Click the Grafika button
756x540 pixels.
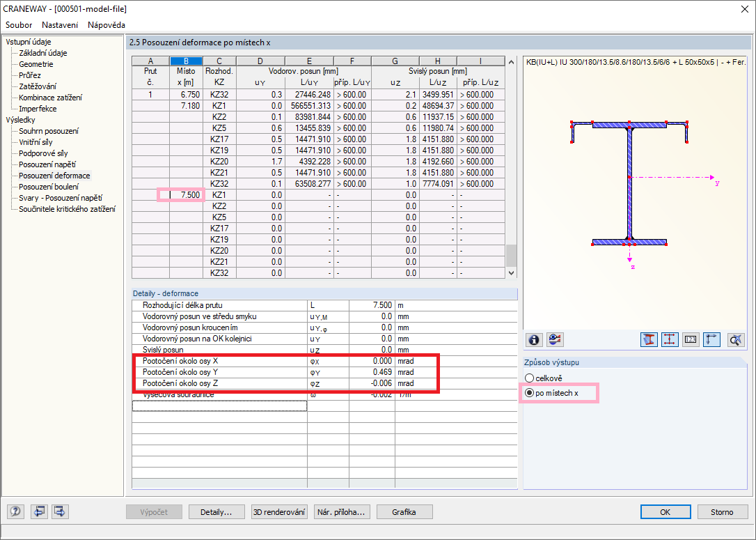404,512
